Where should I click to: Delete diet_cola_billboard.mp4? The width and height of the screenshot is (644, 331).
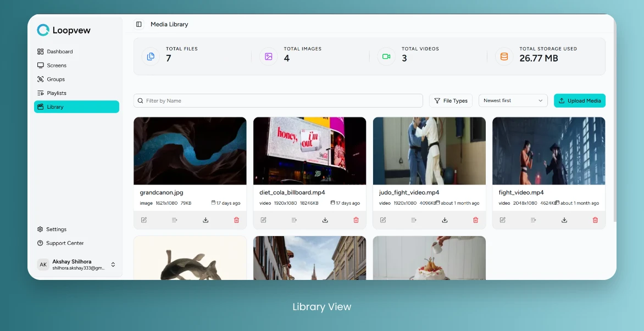click(356, 220)
